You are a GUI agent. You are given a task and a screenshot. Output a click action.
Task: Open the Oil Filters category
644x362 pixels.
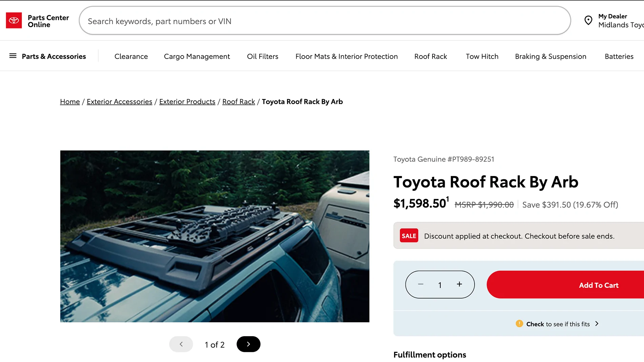(x=263, y=56)
